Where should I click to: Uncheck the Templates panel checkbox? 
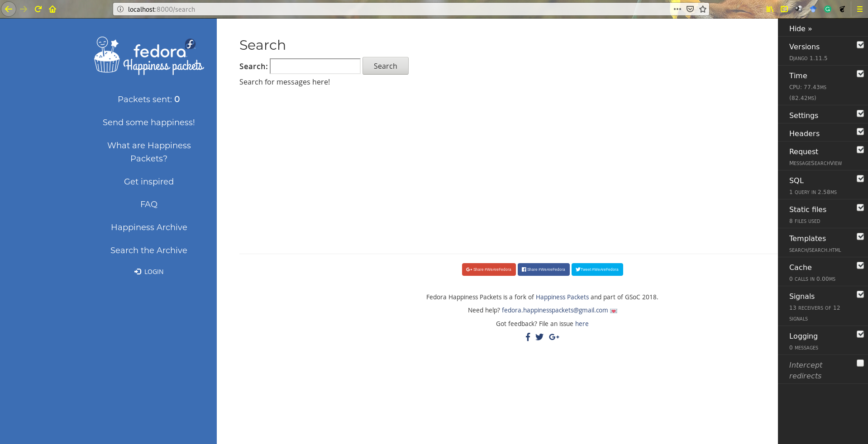[x=860, y=236]
